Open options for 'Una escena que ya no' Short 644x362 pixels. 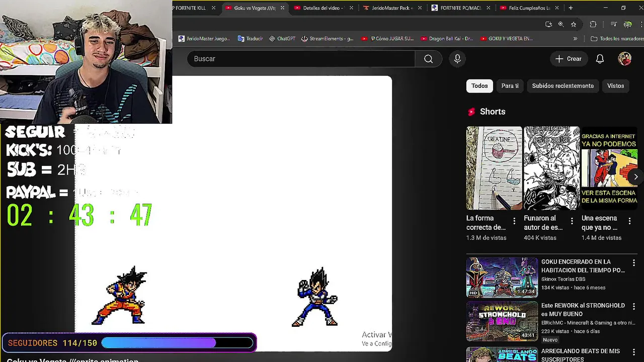(629, 221)
